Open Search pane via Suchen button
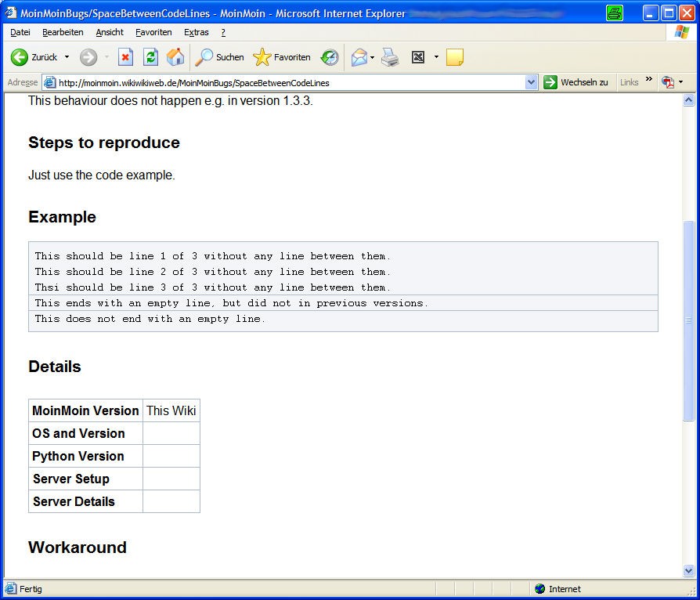This screenshot has width=700, height=600. pyautogui.click(x=219, y=57)
